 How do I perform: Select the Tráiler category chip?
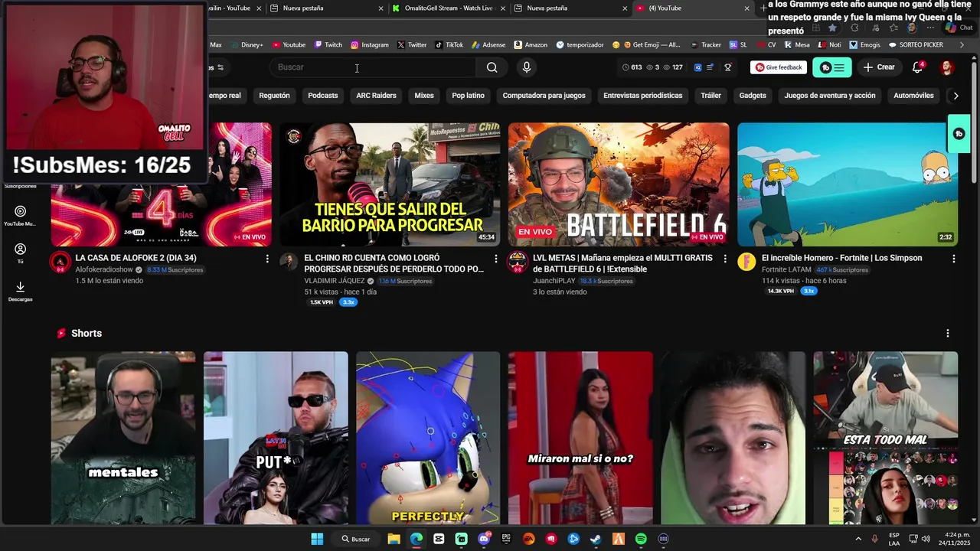(710, 96)
